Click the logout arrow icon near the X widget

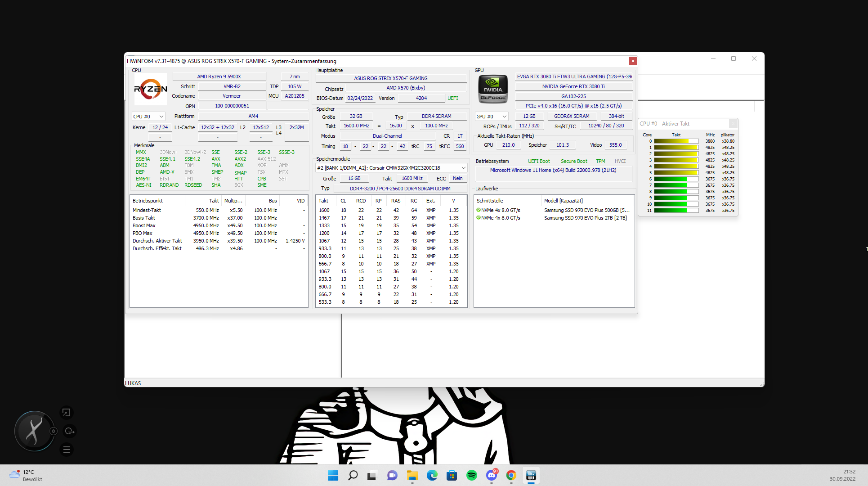[x=69, y=431]
